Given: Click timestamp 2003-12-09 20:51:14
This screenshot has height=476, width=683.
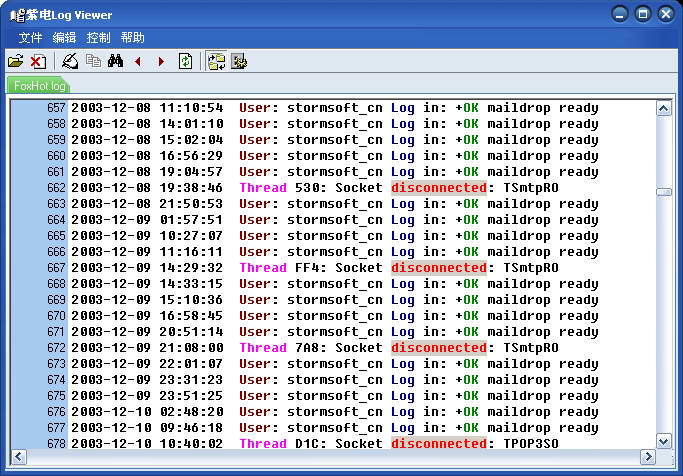Looking at the screenshot, I should (147, 332).
